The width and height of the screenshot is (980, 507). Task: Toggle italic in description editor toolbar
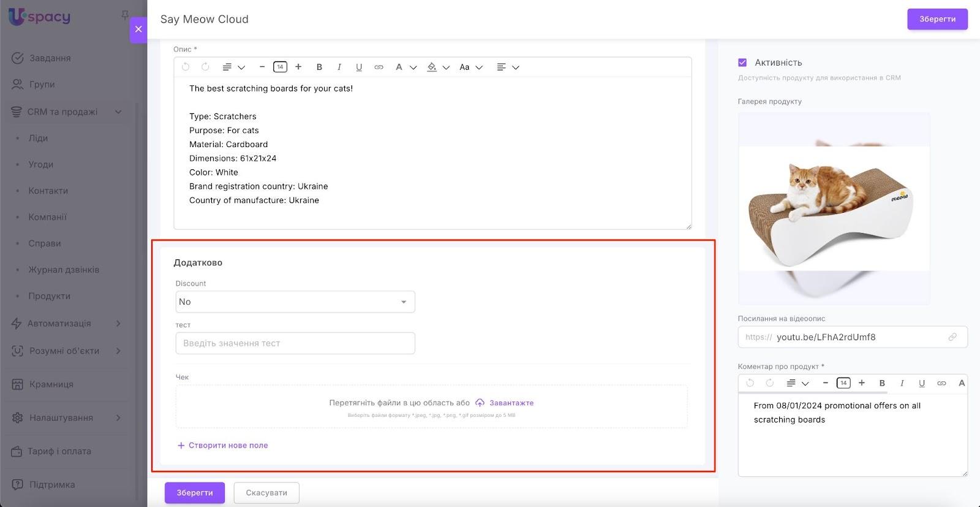pyautogui.click(x=339, y=67)
